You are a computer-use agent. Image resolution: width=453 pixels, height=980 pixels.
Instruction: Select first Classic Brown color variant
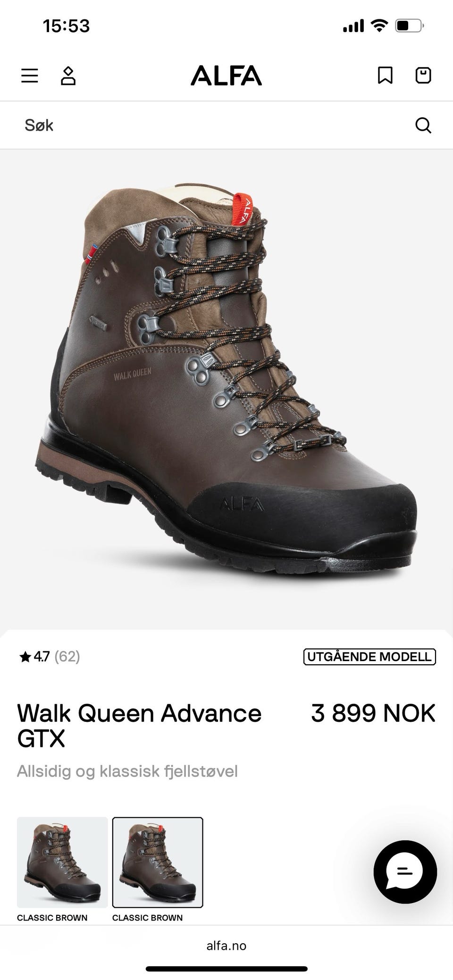point(62,863)
